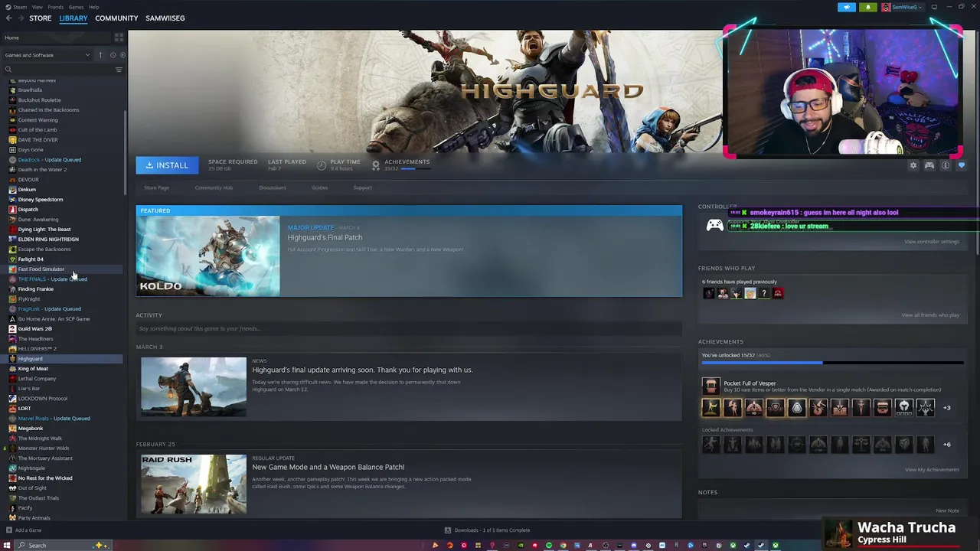
Task: Switch to the COMMUNITY tab
Action: click(x=116, y=18)
